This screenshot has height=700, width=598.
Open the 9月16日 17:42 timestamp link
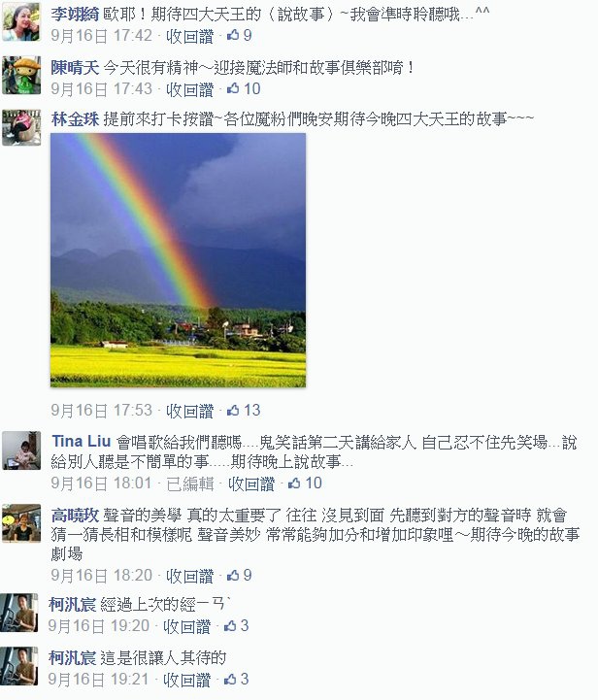click(101, 36)
